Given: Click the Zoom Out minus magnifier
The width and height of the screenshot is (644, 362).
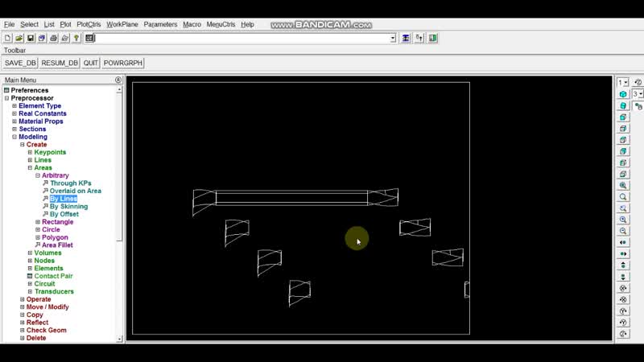Looking at the screenshot, I should [x=623, y=231].
